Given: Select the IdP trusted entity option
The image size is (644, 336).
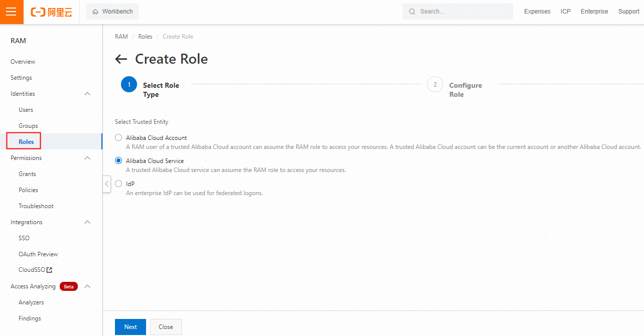Looking at the screenshot, I should [x=118, y=184].
